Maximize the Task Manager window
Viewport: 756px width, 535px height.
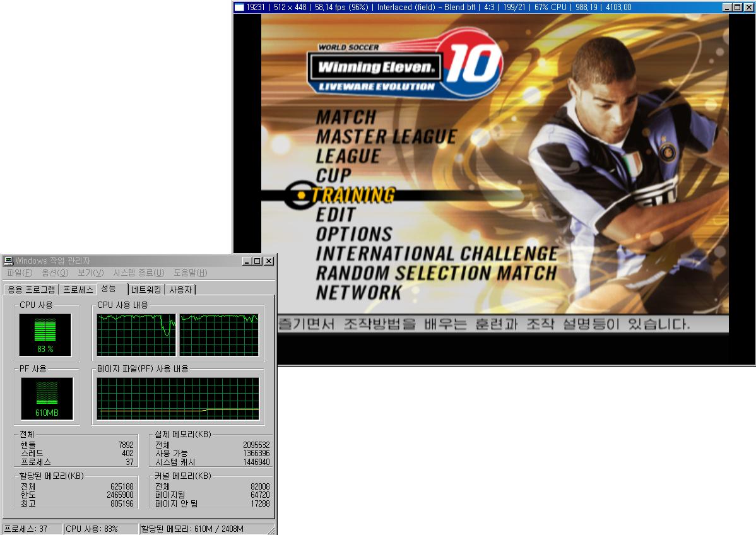click(x=257, y=261)
